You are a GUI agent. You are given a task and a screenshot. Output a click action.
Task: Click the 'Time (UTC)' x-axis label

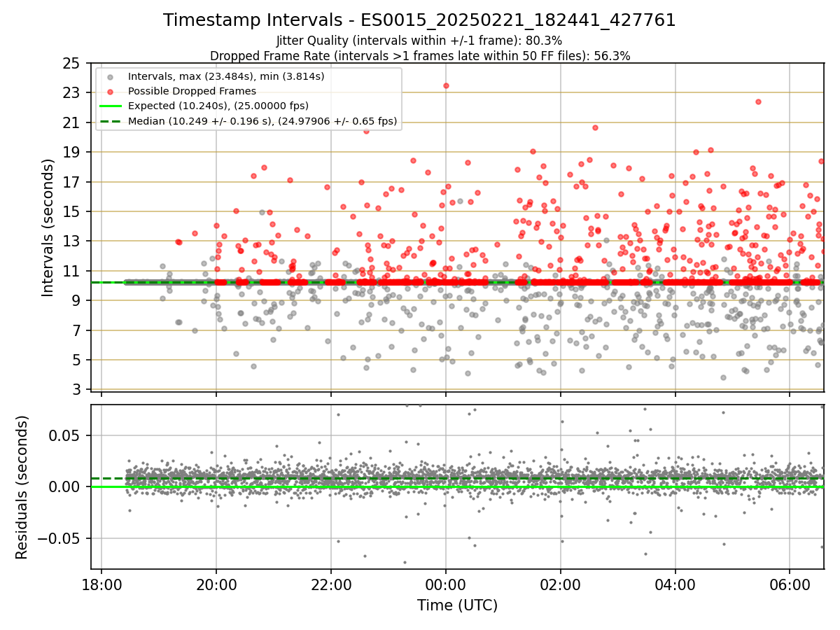pos(457,605)
